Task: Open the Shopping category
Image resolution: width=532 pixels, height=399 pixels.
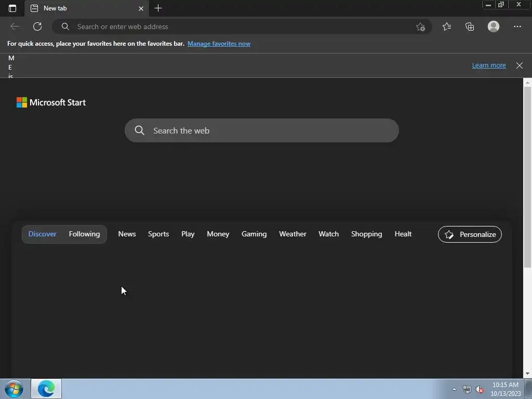Action: click(x=366, y=234)
